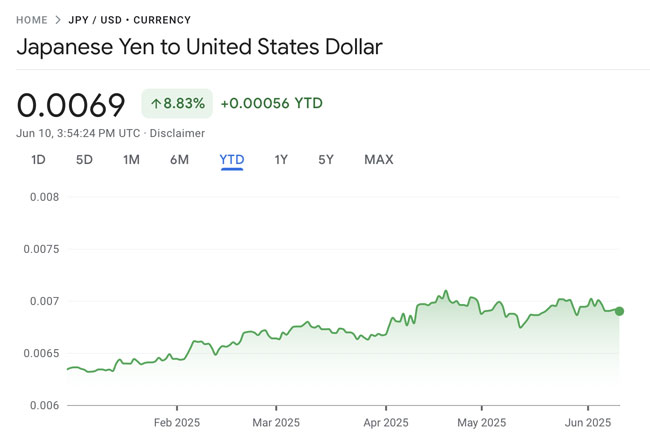This screenshot has width=650, height=442.
Task: Select the YTD range tab
Action: (232, 160)
